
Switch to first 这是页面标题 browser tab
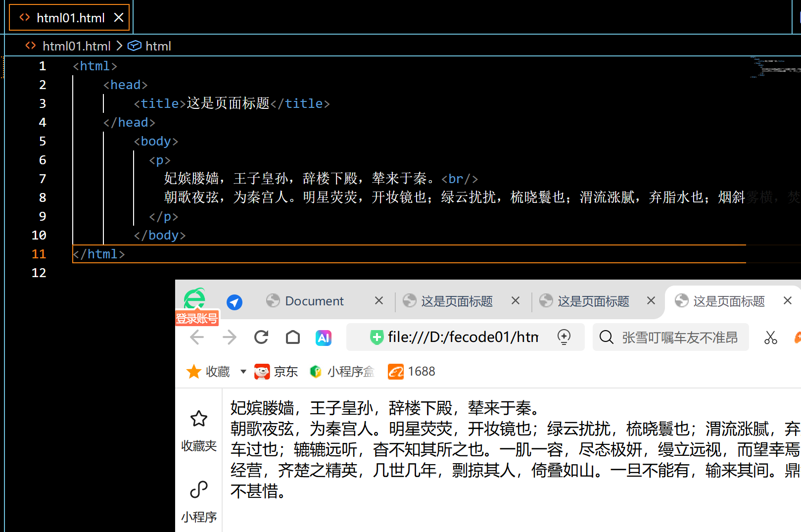click(458, 301)
